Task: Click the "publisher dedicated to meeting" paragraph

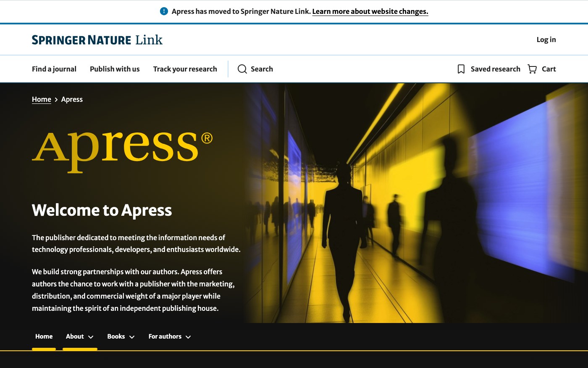Action: pos(136,244)
